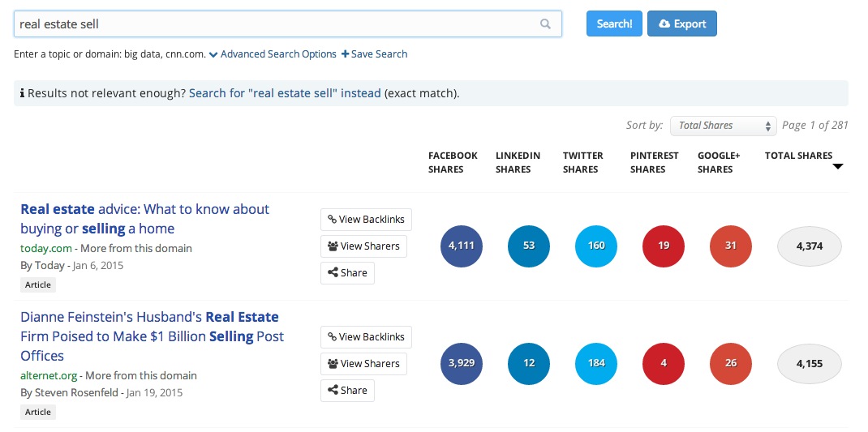Click the 'Page 1 of 281' indicator

pos(814,125)
